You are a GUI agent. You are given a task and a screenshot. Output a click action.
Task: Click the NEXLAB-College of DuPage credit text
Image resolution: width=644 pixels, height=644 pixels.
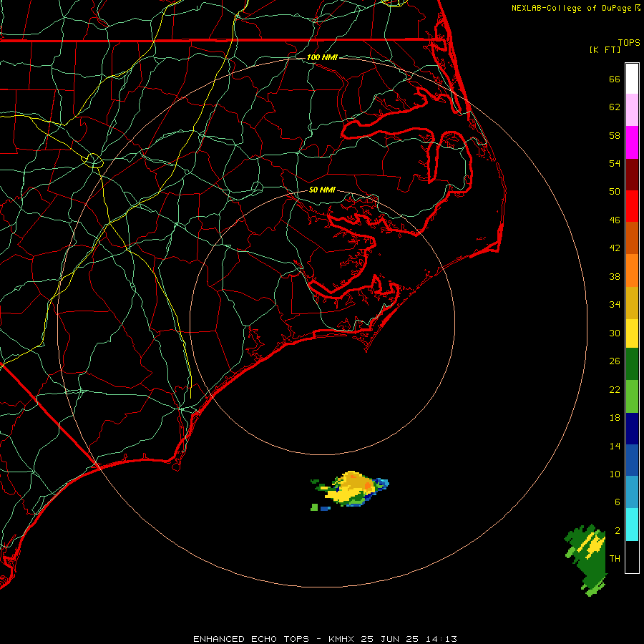tap(572, 8)
